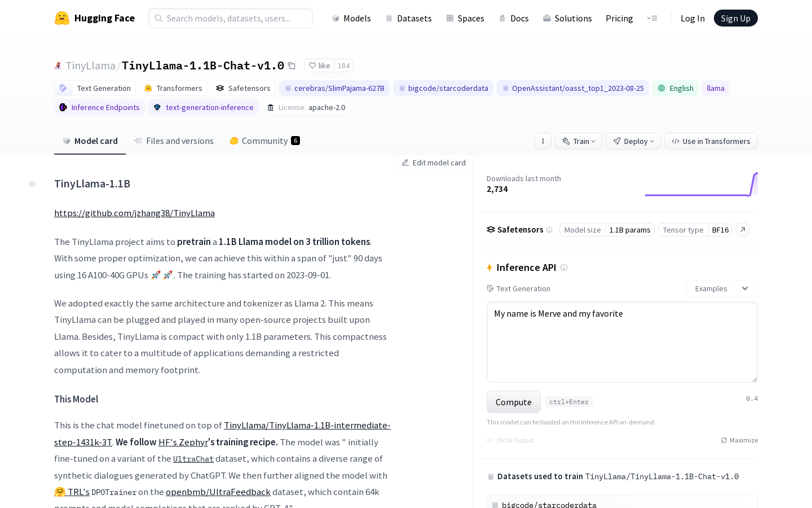Viewport: 812px width, 508px height.
Task: Click the Sign Up button
Action: tap(736, 18)
